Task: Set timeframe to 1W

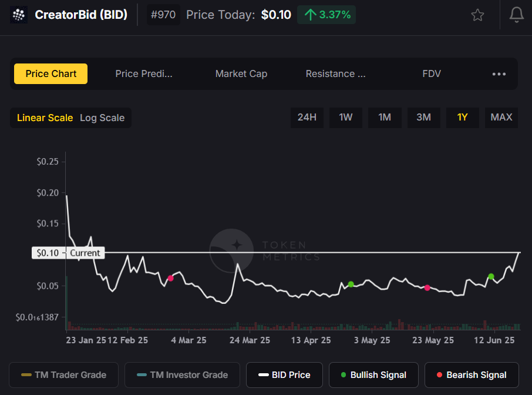Action: point(346,118)
